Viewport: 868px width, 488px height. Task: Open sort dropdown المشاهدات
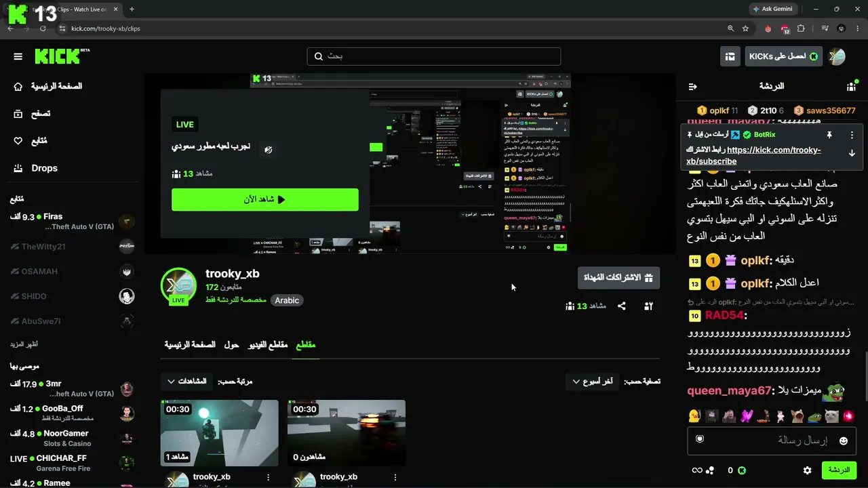(x=187, y=382)
